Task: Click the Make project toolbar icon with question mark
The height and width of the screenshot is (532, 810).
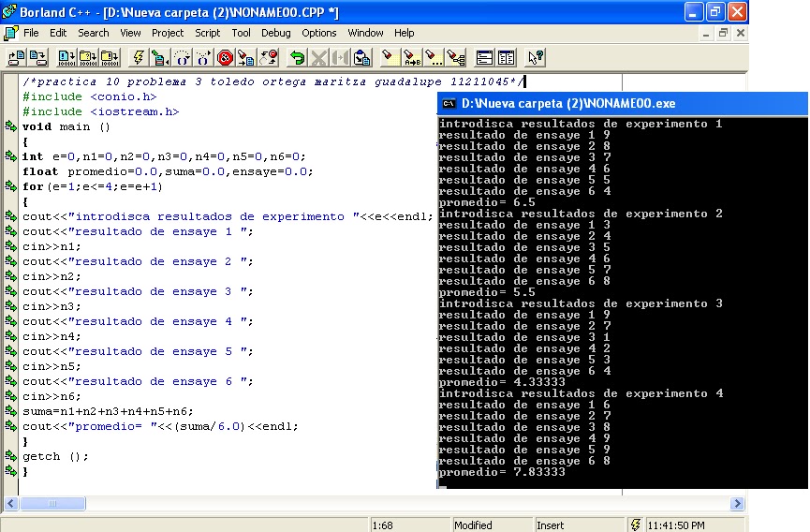Action: [88, 58]
